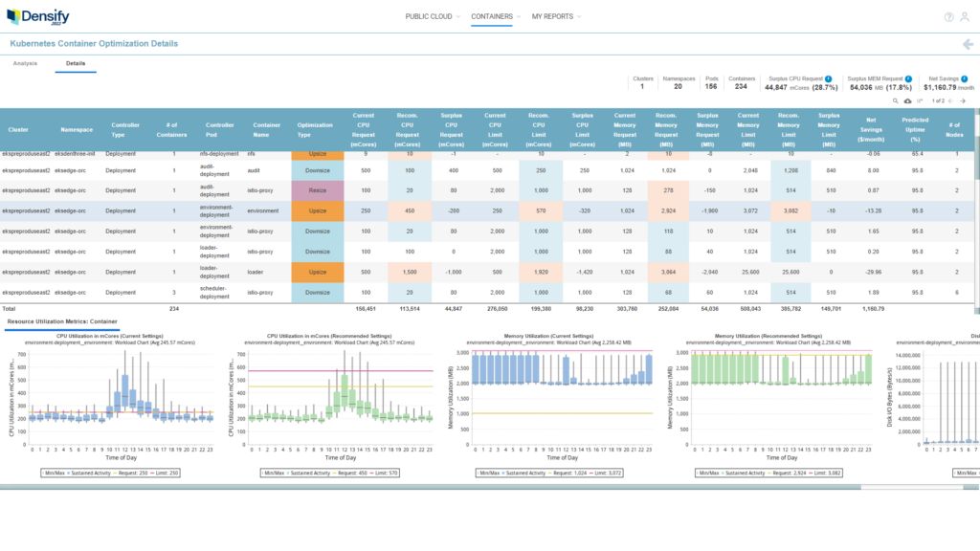Go to next table page arrow
The width and height of the screenshot is (980, 551).
click(963, 100)
